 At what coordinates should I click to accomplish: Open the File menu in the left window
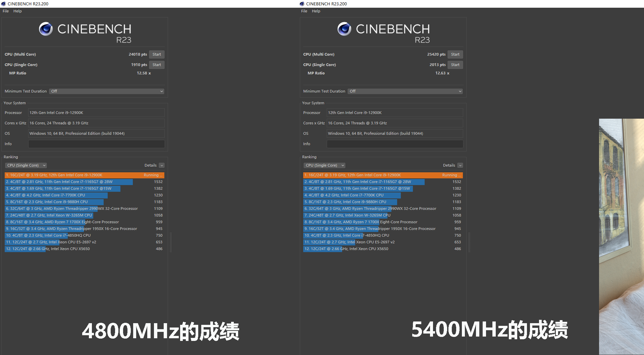[5, 11]
